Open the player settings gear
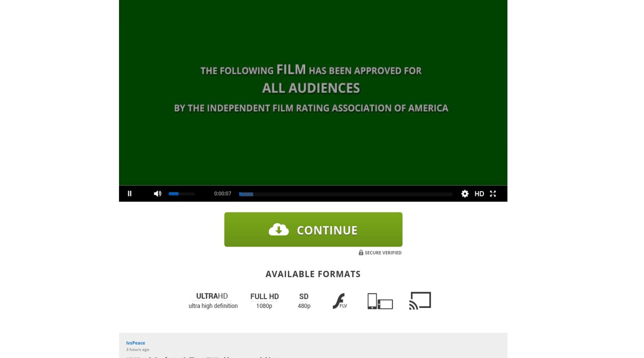Viewport: 644px width, 358px height. click(x=465, y=194)
